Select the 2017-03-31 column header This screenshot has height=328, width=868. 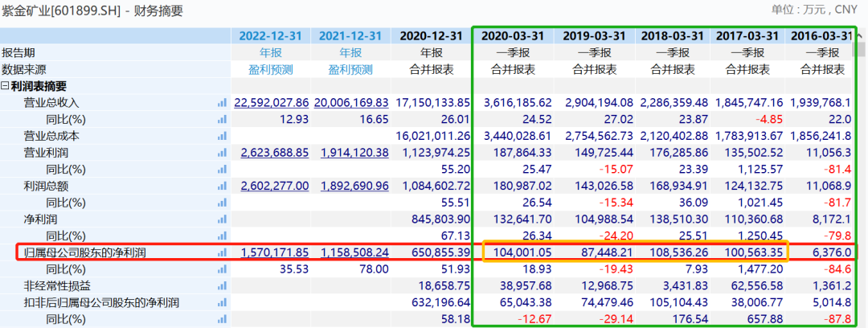(x=748, y=36)
